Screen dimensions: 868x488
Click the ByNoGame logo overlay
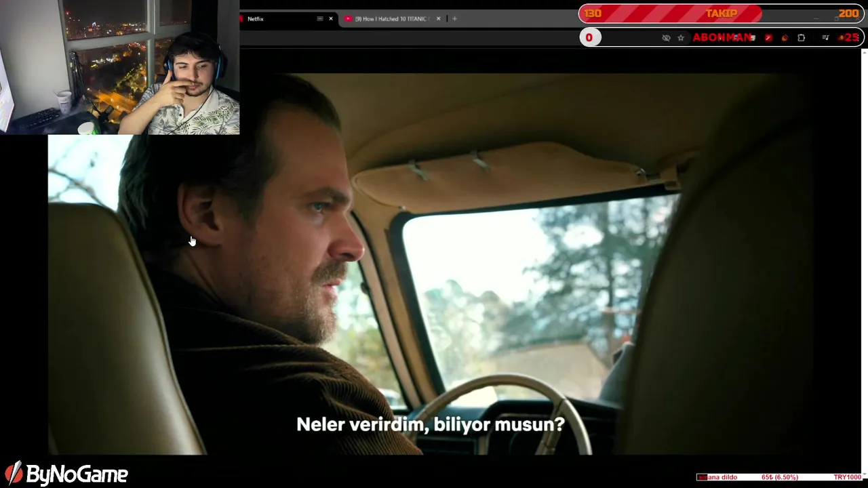66,473
